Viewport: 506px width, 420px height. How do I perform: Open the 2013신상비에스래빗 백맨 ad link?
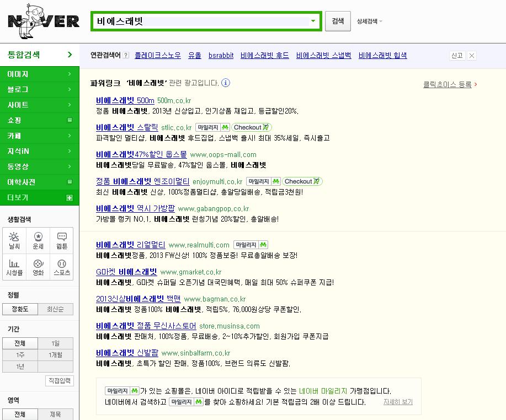(x=138, y=299)
